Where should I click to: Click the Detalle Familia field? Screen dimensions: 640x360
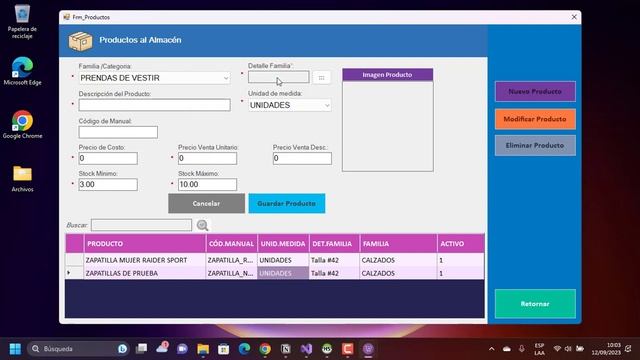coord(278,77)
